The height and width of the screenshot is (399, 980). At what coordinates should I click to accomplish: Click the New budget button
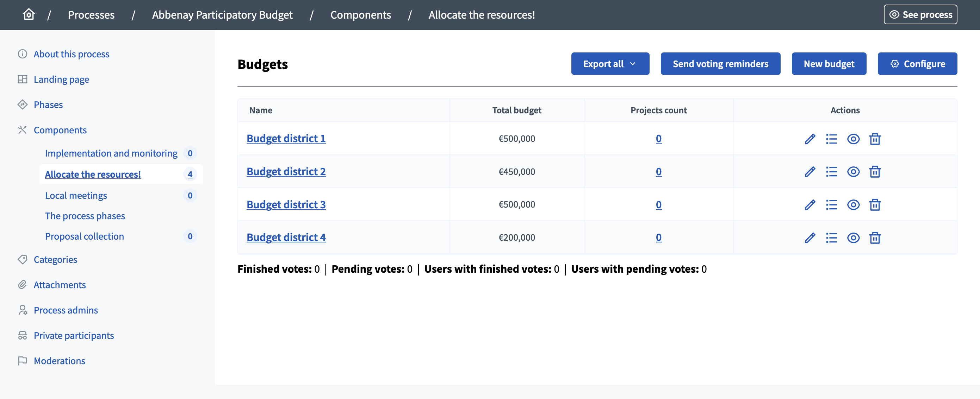click(829, 64)
